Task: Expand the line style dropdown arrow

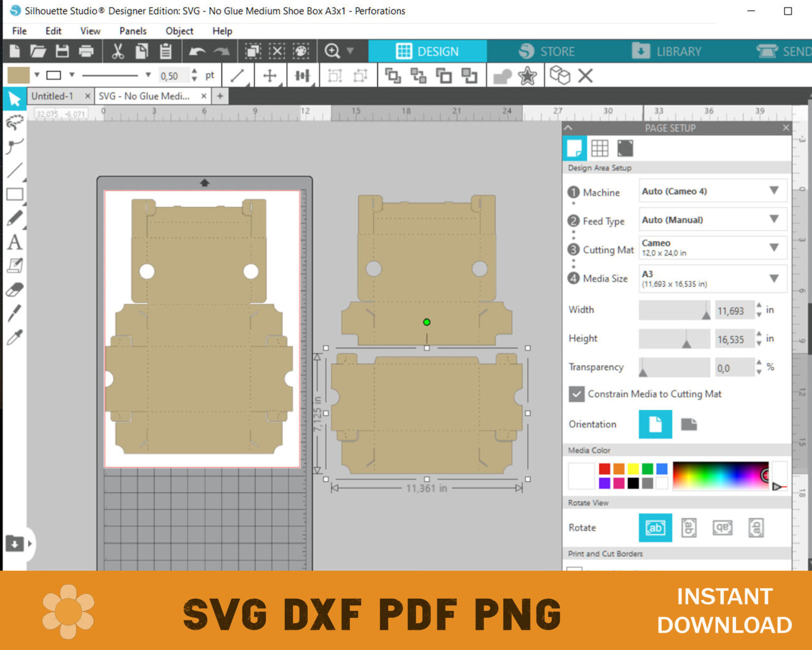Action: [148, 75]
